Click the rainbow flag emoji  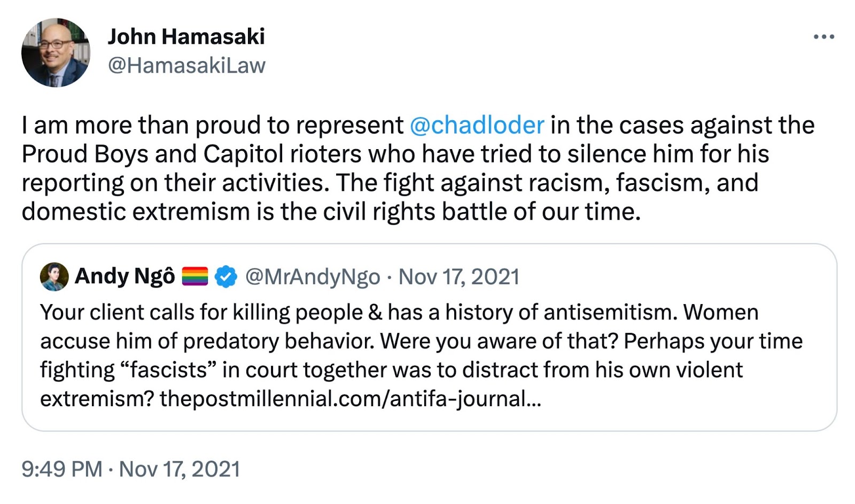195,277
